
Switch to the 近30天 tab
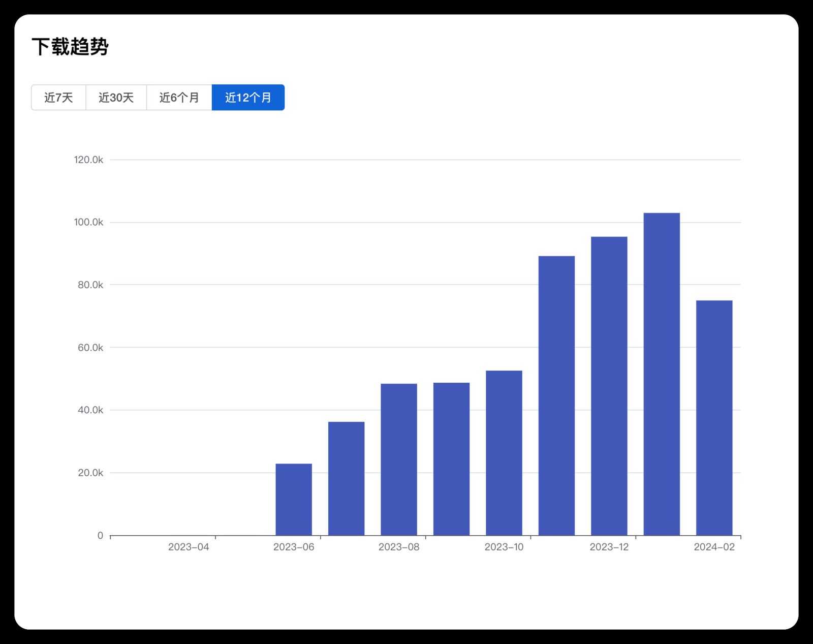tap(116, 97)
